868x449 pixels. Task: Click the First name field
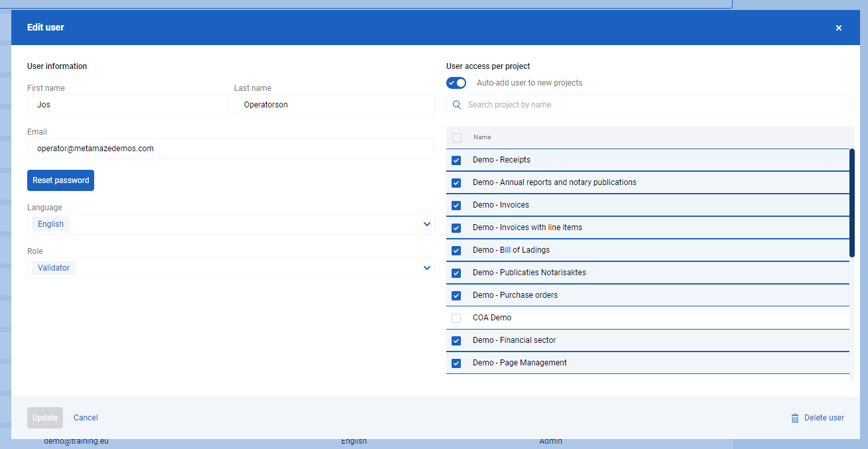128,105
